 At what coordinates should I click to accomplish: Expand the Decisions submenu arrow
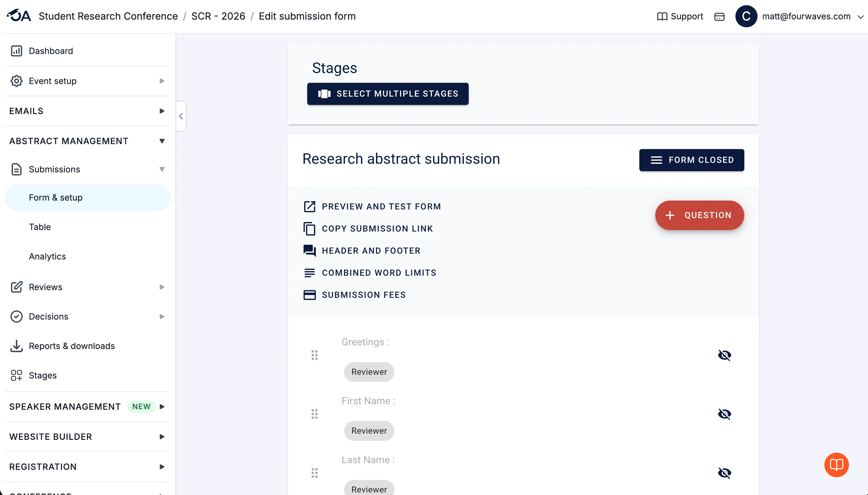(x=162, y=317)
